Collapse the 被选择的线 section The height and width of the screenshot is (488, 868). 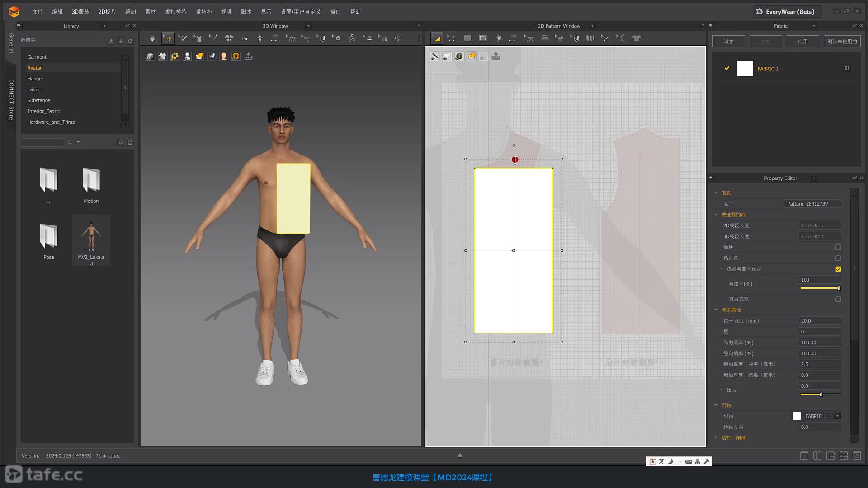pos(716,215)
